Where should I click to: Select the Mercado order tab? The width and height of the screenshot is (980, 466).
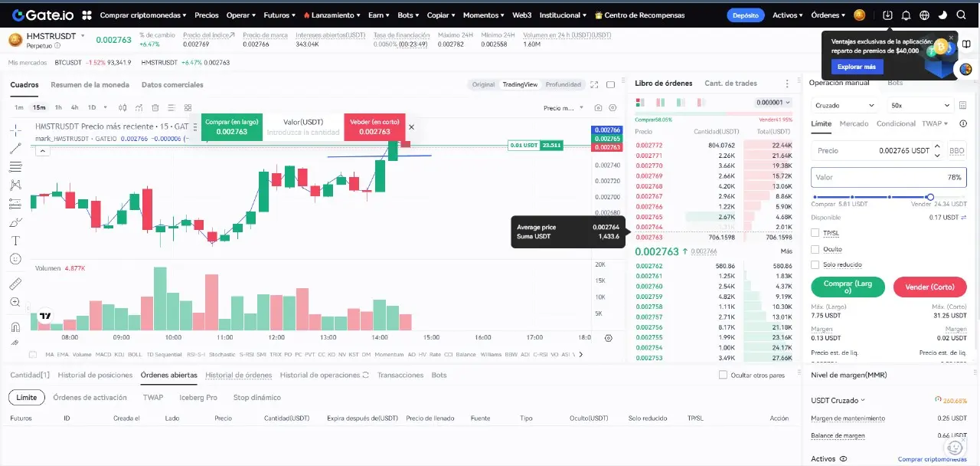tap(854, 123)
